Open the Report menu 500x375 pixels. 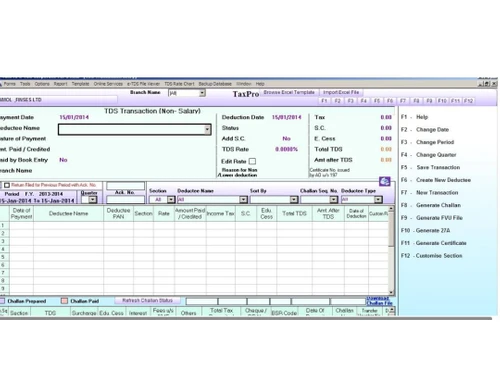point(60,84)
